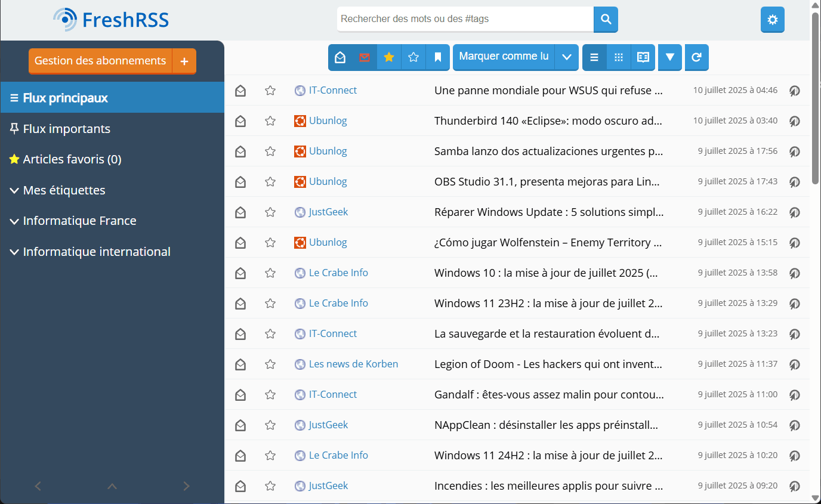Expand the Informatique France category
This screenshot has height=504, width=821.
[x=15, y=221]
